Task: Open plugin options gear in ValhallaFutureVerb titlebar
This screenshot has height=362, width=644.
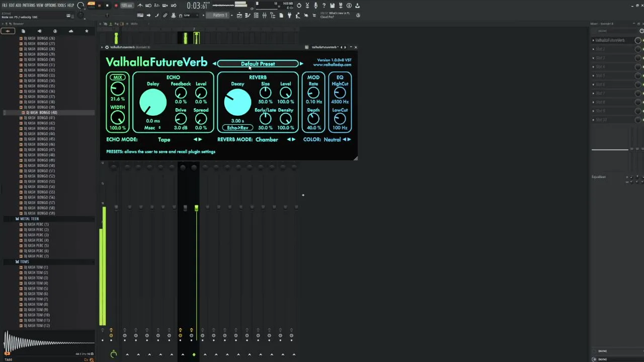Action: pos(107,47)
